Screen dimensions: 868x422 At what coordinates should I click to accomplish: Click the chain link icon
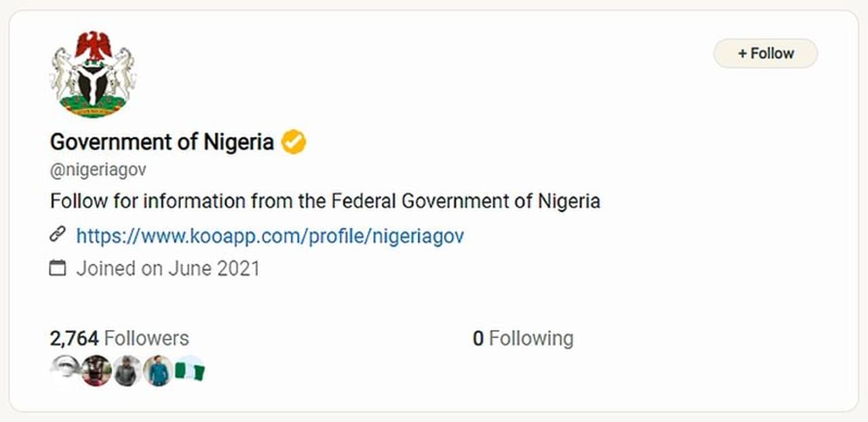[58, 235]
